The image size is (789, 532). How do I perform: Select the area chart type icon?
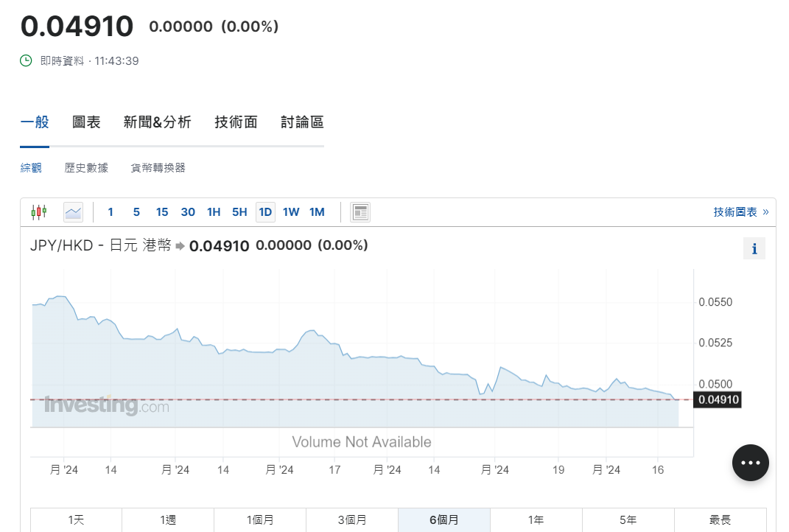click(x=73, y=212)
